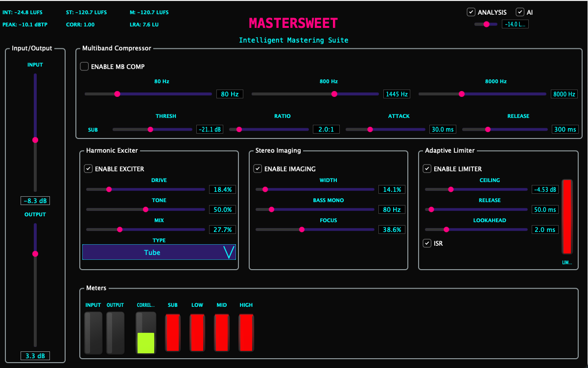The width and height of the screenshot is (588, 368).
Task: Toggle the AI checkbox
Action: point(520,12)
